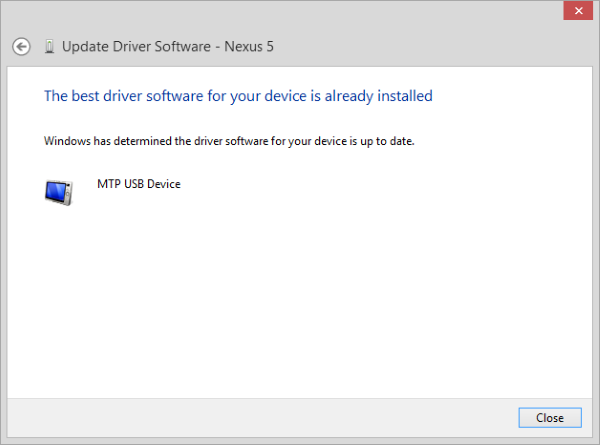Click the word Device after MTP USB
Viewport: 600px width, 445px height.
[163, 184]
